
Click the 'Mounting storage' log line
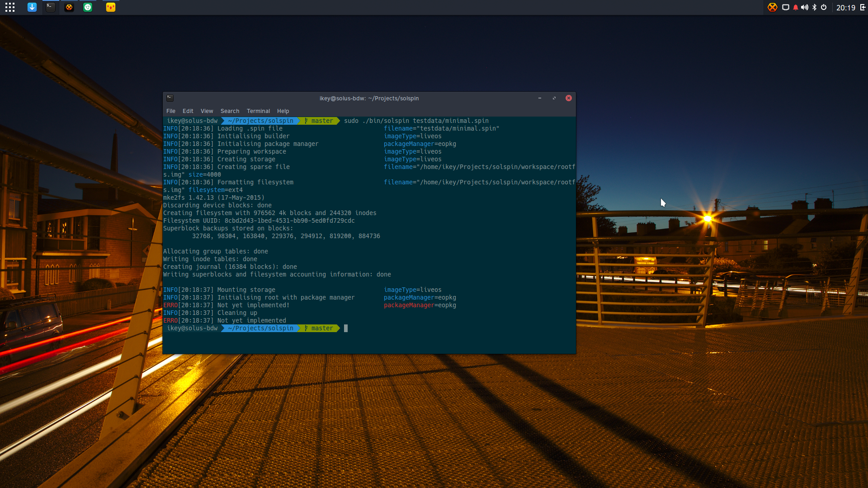pyautogui.click(x=246, y=290)
